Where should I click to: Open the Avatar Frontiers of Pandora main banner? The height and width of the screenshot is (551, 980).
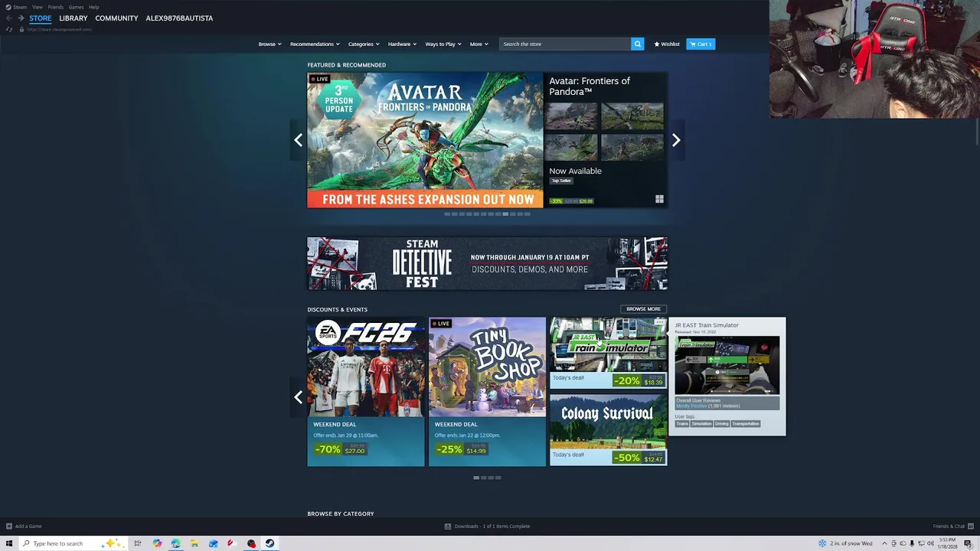(x=425, y=140)
